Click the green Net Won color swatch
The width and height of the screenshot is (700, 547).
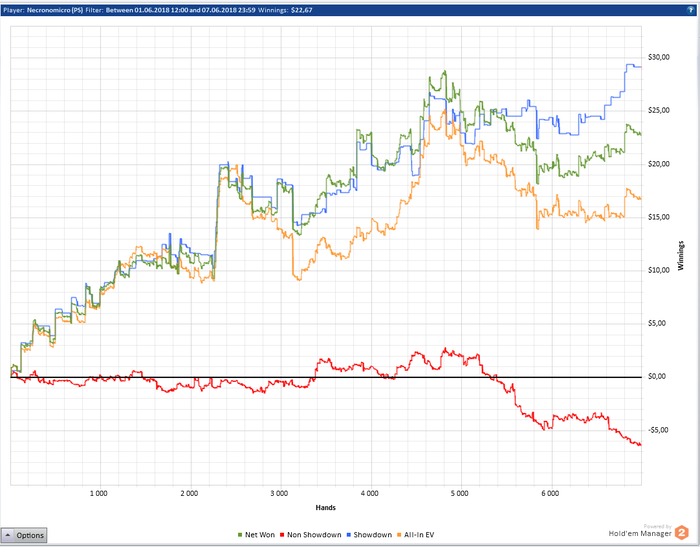click(x=241, y=534)
